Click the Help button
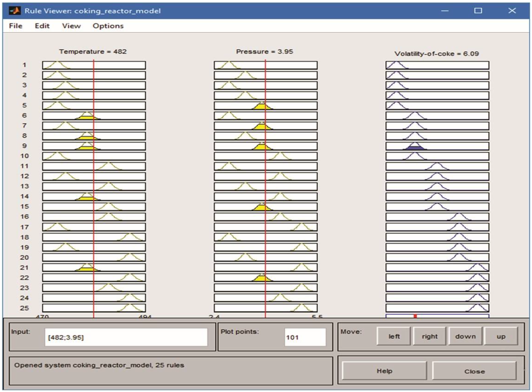 coord(384,371)
